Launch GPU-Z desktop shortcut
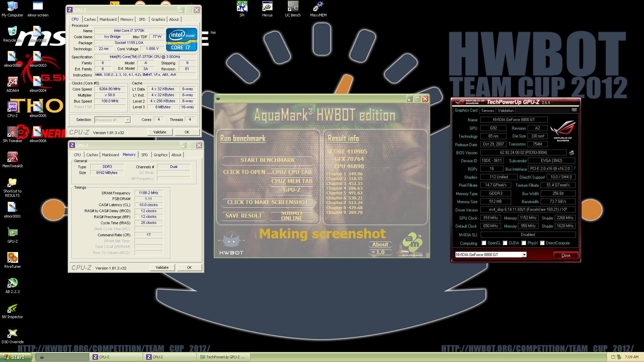The width and height of the screenshot is (644, 362). coord(12,235)
